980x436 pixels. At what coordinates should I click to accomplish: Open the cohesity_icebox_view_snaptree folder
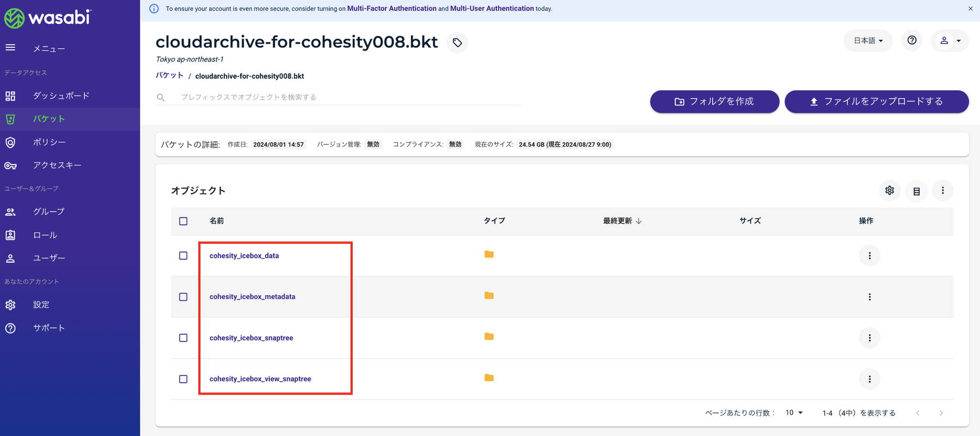point(260,379)
